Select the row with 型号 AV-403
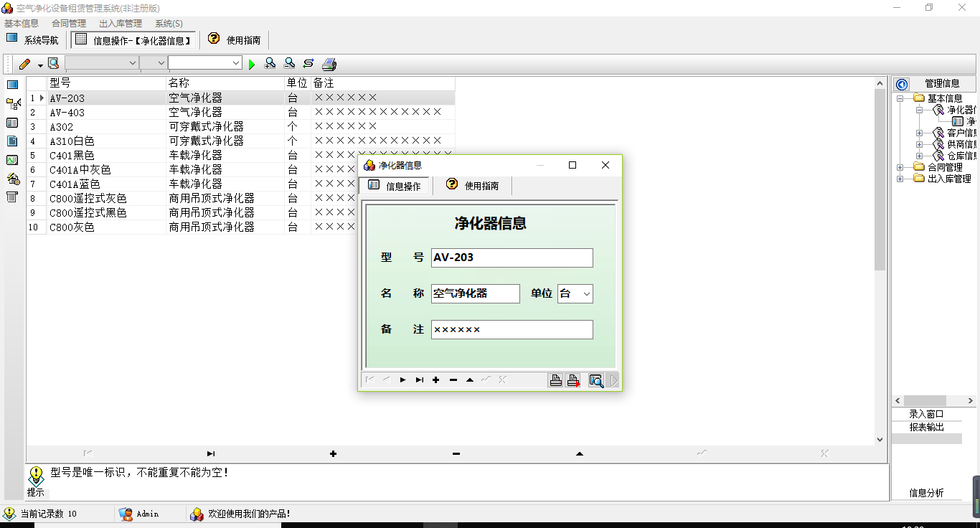 (x=240, y=113)
